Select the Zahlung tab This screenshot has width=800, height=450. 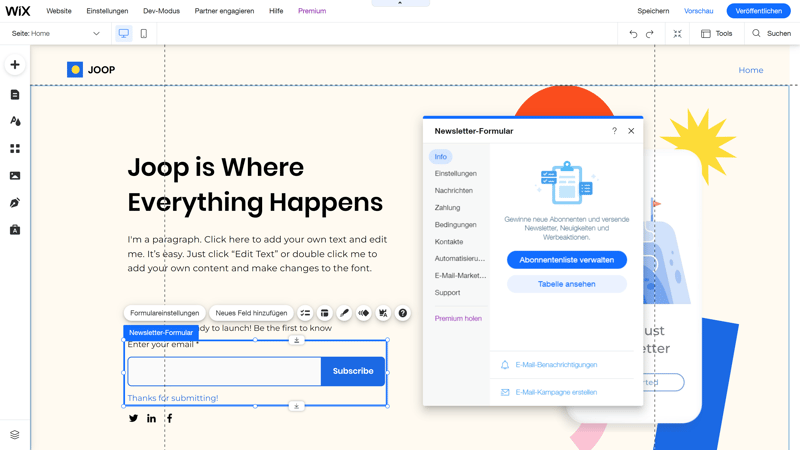point(447,207)
